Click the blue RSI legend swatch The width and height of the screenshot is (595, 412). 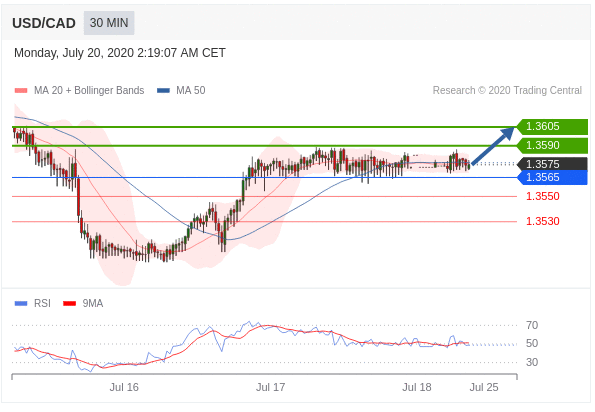21,303
